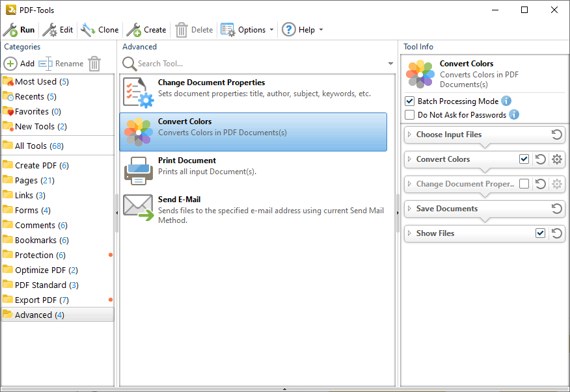Click the Rename category icon
Image resolution: width=570 pixels, height=392 pixels.
(x=46, y=64)
